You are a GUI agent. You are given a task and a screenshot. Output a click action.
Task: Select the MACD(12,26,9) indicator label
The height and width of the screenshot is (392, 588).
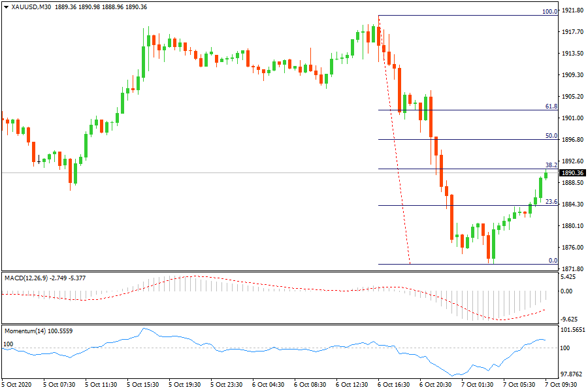tap(25, 278)
